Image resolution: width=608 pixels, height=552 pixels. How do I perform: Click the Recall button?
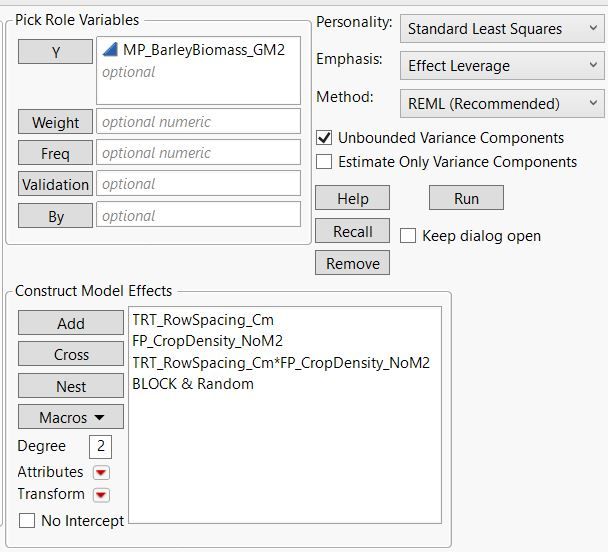coord(352,231)
